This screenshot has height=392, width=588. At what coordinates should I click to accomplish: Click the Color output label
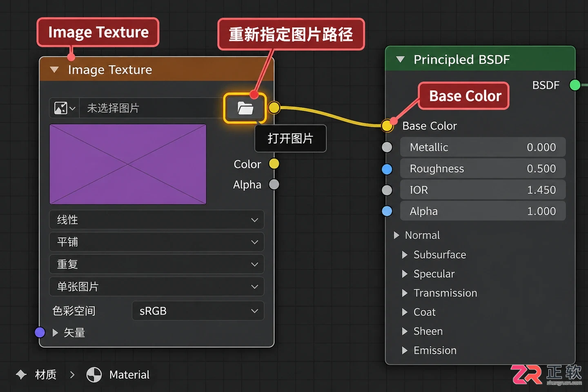click(x=247, y=164)
